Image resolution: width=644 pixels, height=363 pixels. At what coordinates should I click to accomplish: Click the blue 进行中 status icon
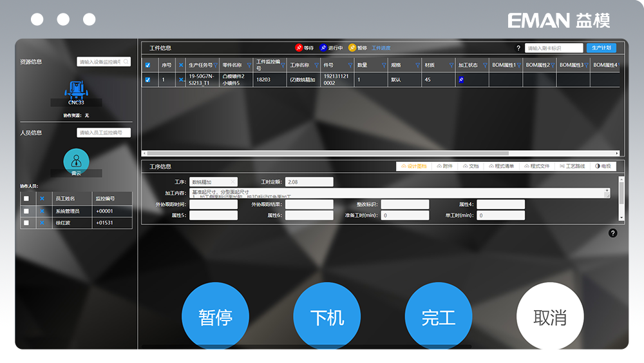click(x=323, y=48)
